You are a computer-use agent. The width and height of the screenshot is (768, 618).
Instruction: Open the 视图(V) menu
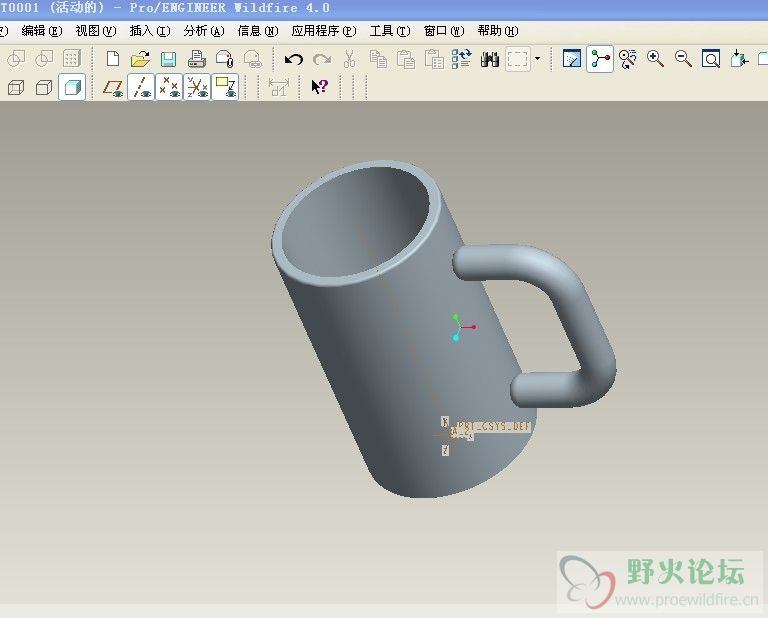(x=96, y=31)
